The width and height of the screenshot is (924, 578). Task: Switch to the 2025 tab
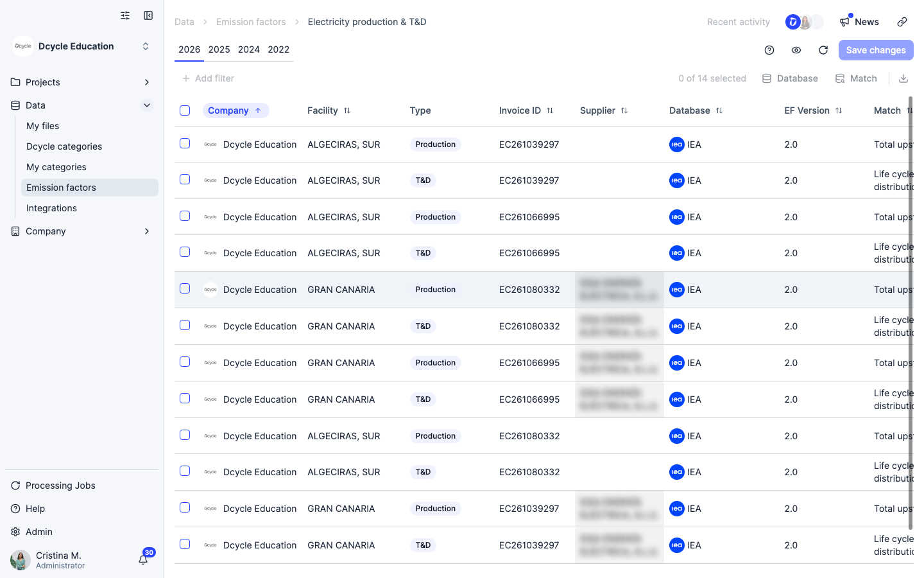point(219,49)
